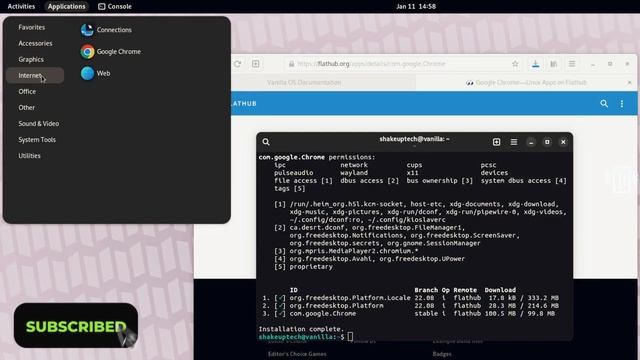
Task: Reload the page in the browser
Action: coord(238,64)
